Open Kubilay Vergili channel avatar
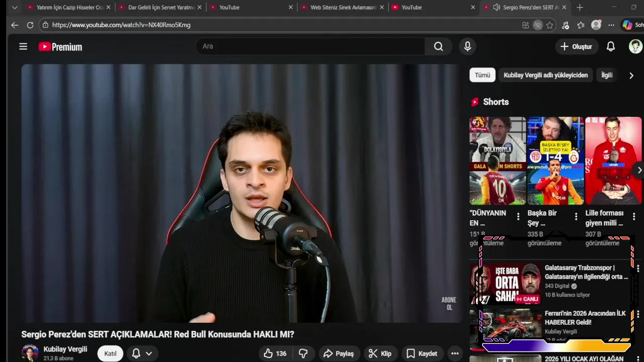 pyautogui.click(x=30, y=353)
